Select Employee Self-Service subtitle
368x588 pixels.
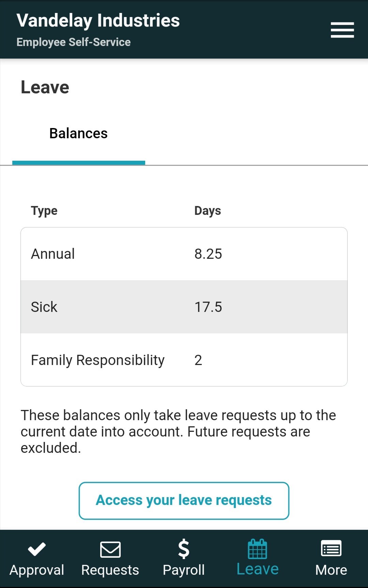tap(73, 42)
